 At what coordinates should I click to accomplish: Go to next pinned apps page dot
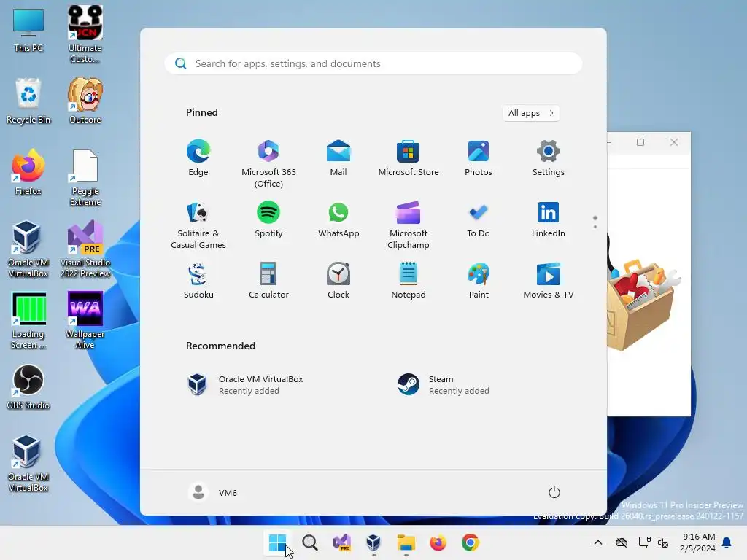(595, 227)
